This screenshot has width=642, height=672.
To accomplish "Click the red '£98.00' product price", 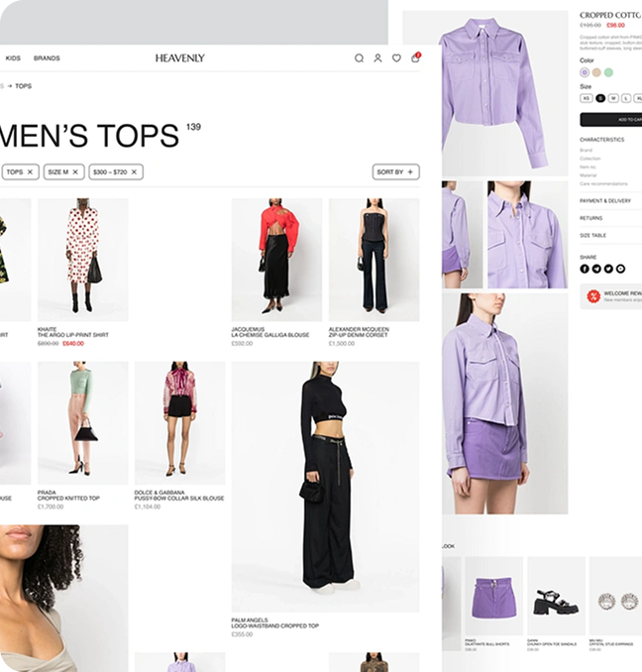I will pyautogui.click(x=615, y=26).
